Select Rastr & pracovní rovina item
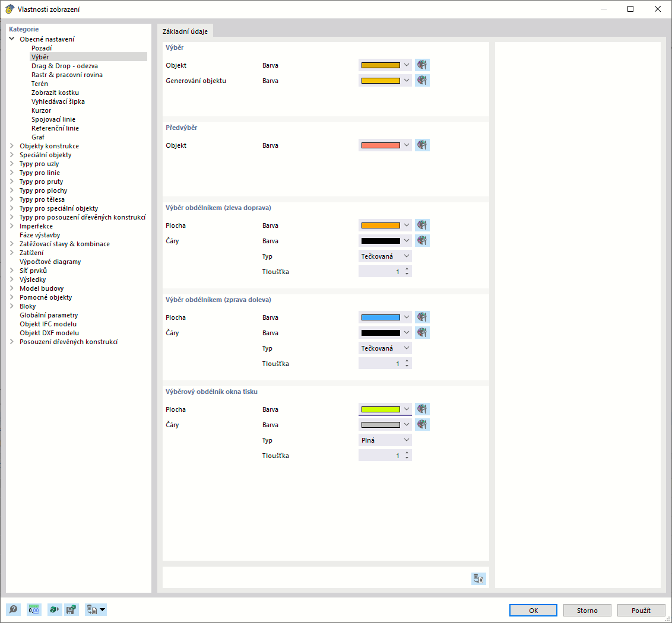Viewport: 672px width, 623px height. coord(67,75)
